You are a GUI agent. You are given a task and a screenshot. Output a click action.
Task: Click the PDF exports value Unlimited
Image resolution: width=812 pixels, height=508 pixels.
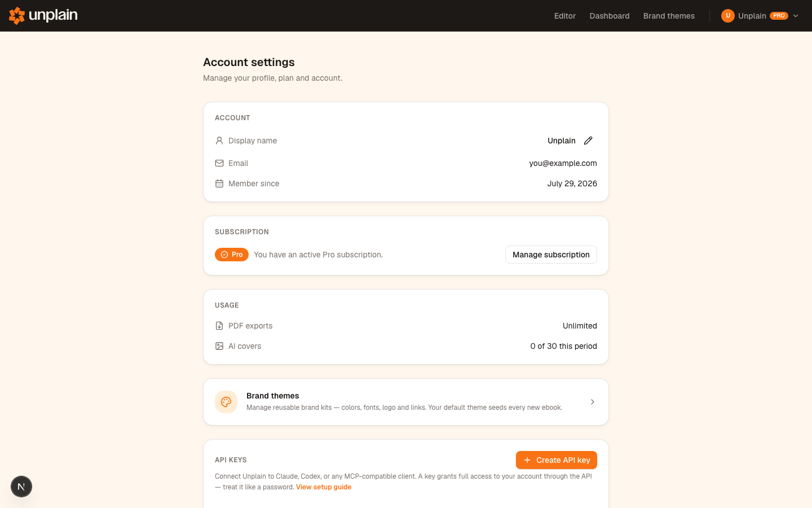(580, 326)
